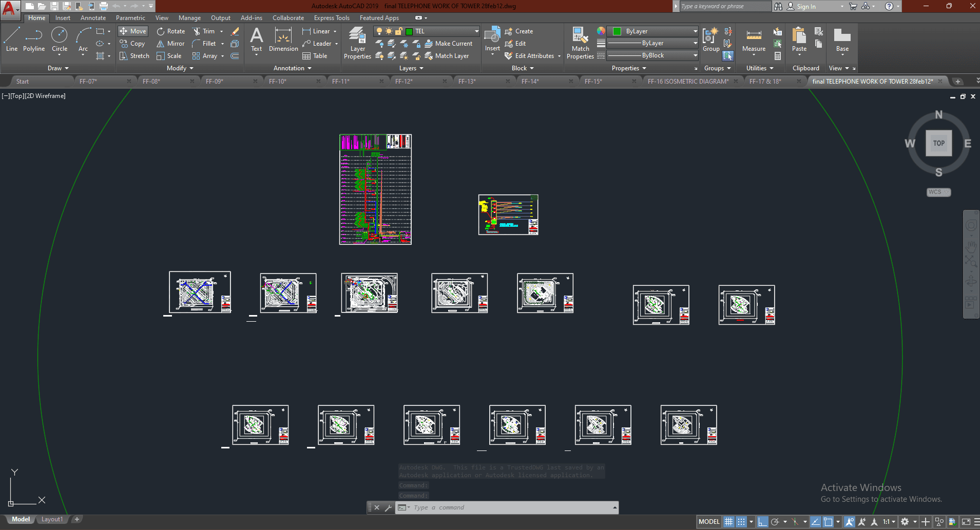The image size is (980, 530).
Task: Toggle snap mode in status bar
Action: pyautogui.click(x=741, y=522)
